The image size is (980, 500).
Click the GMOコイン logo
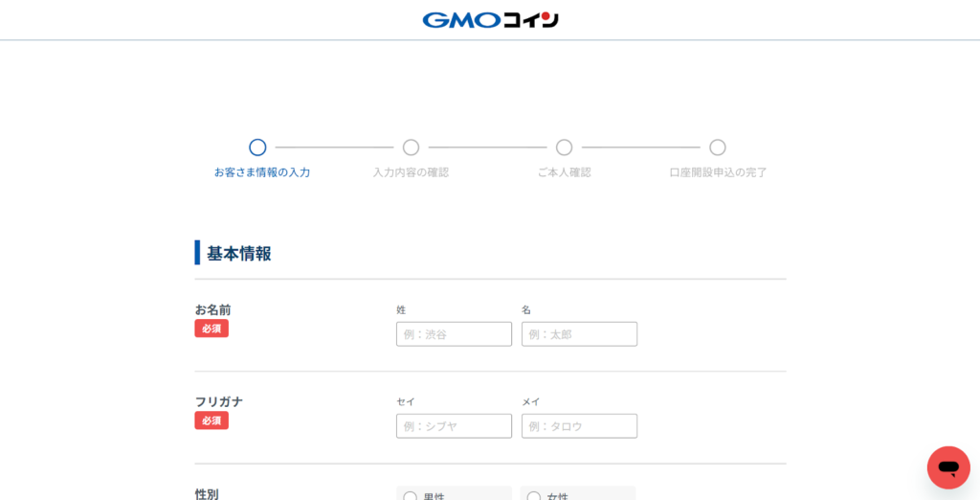coord(490,19)
